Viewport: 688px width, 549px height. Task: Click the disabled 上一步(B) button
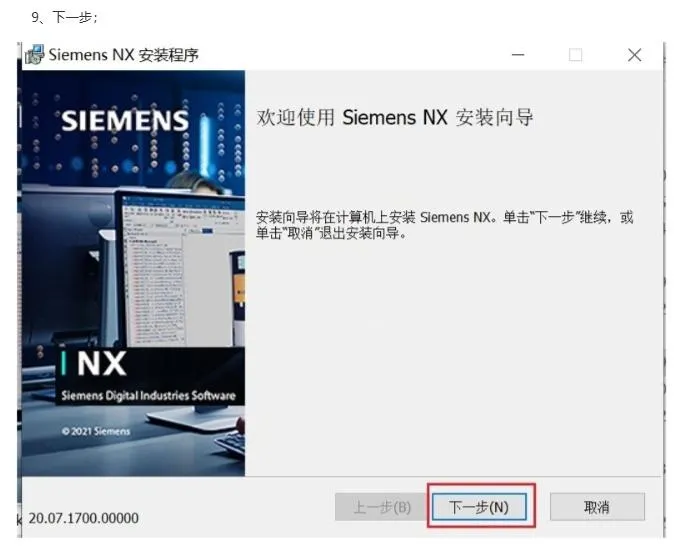[381, 507]
